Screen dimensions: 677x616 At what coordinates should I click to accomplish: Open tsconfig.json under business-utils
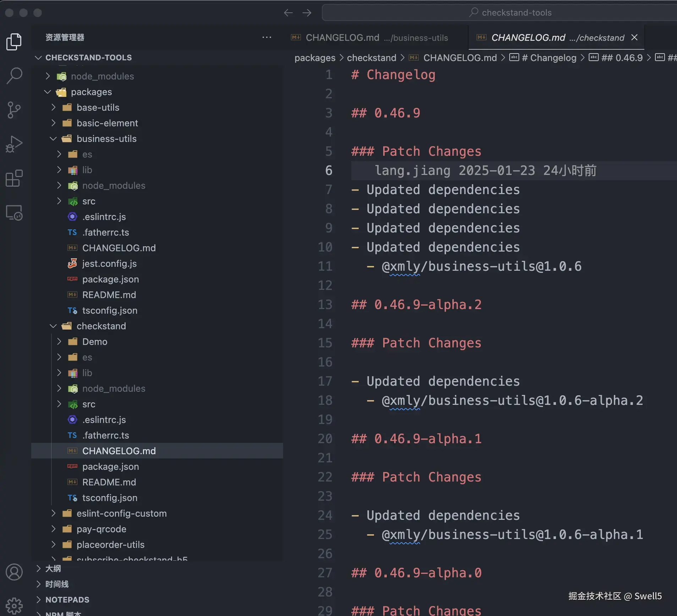(157, 310)
